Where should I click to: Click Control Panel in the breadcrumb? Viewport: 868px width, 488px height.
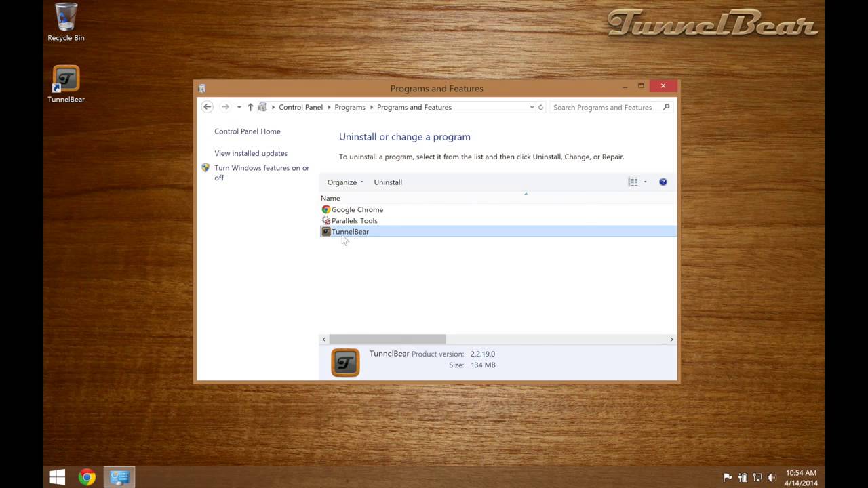(300, 107)
